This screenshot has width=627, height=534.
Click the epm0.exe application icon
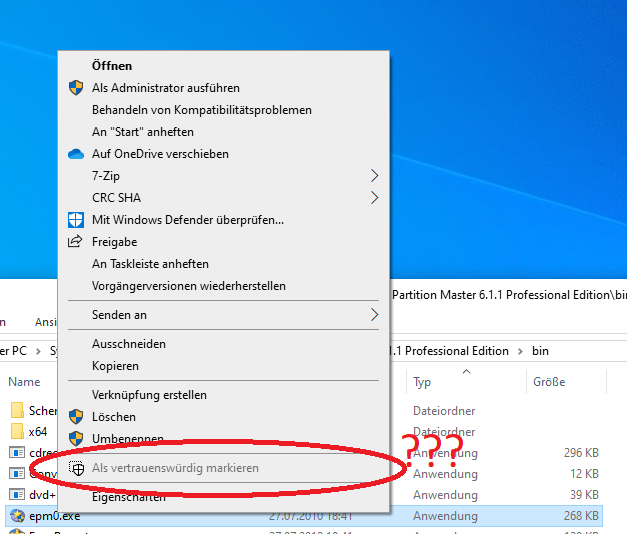tap(17, 516)
